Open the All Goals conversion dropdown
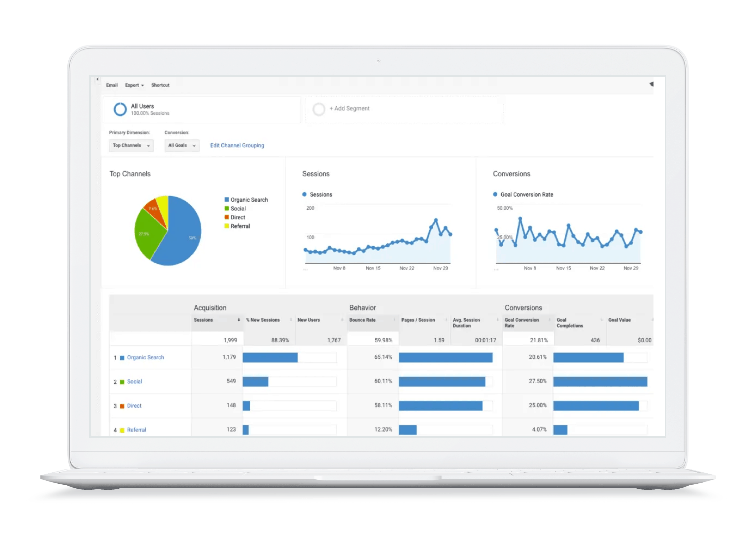Image resolution: width=756 pixels, height=538 pixels. pyautogui.click(x=181, y=145)
